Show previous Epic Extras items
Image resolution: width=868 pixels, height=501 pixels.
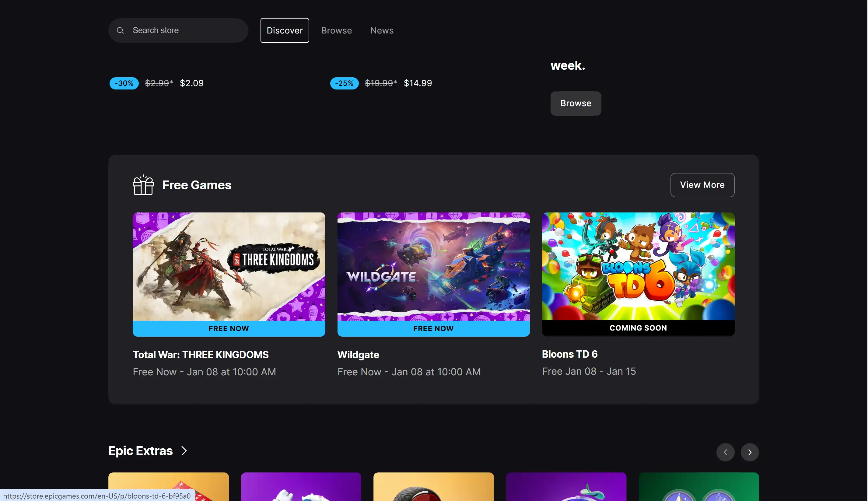[x=725, y=452]
